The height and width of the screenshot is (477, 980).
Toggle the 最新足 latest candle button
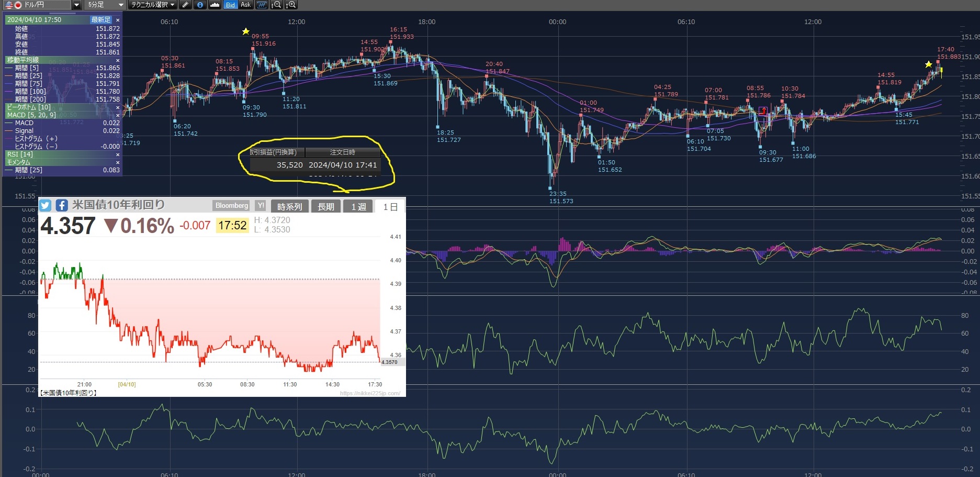click(x=100, y=20)
